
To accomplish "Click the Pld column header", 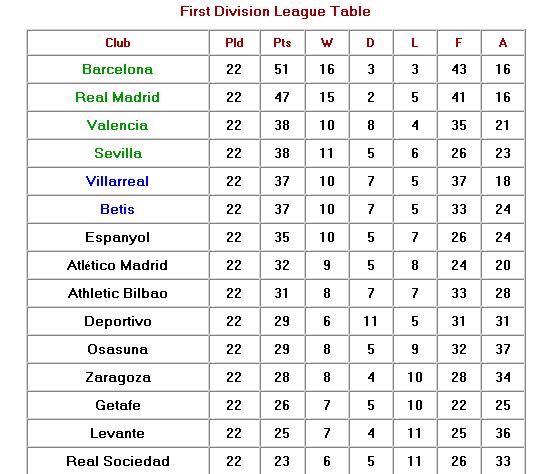I will tap(234, 43).
